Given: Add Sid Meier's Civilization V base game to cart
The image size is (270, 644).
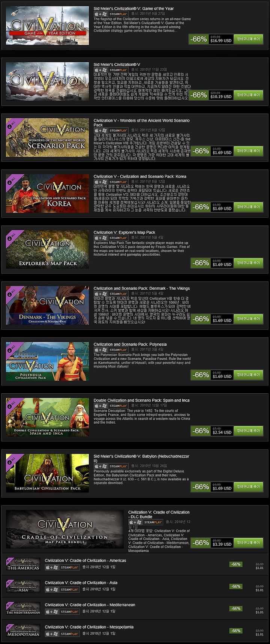Looking at the screenshot, I should 248,95.
